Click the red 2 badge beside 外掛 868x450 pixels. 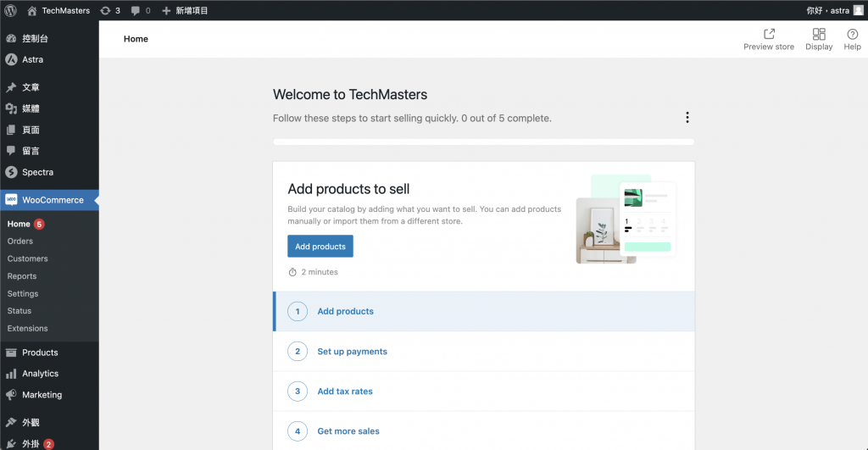[48, 444]
